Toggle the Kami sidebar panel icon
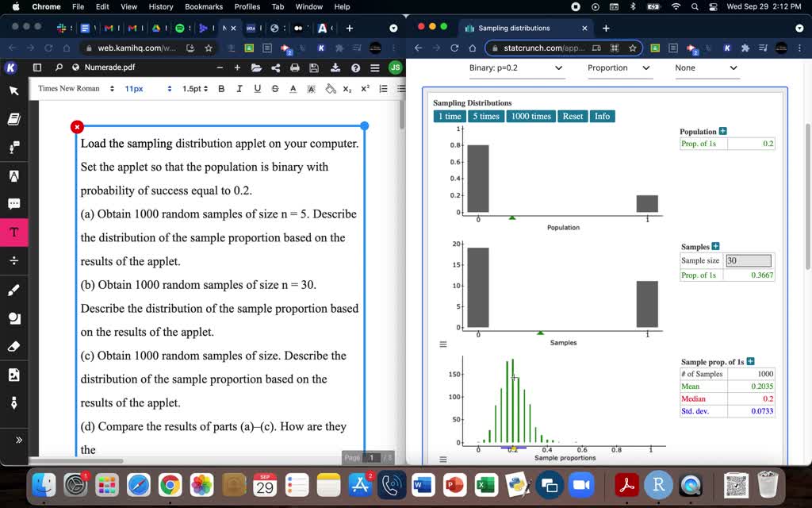 (x=37, y=67)
